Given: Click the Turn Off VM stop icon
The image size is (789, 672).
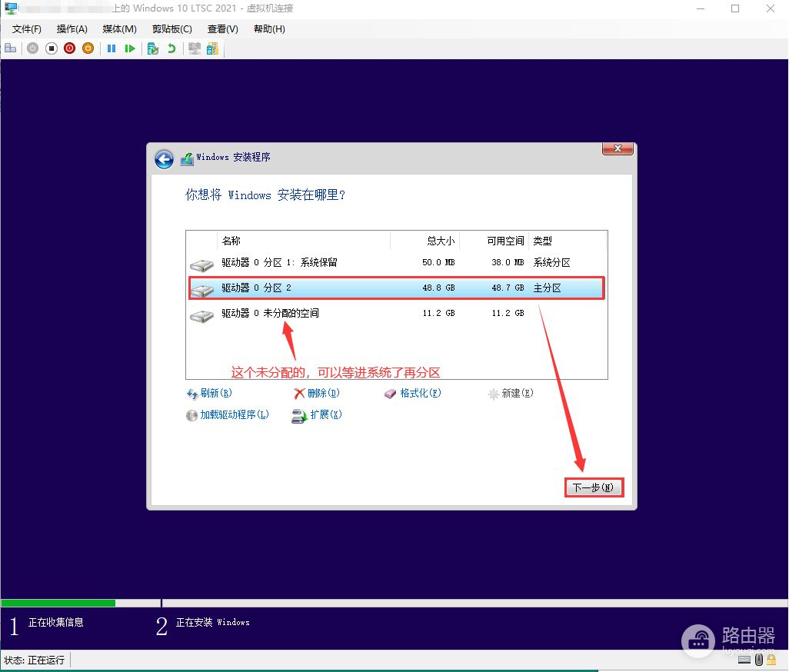Looking at the screenshot, I should pyautogui.click(x=51, y=48).
